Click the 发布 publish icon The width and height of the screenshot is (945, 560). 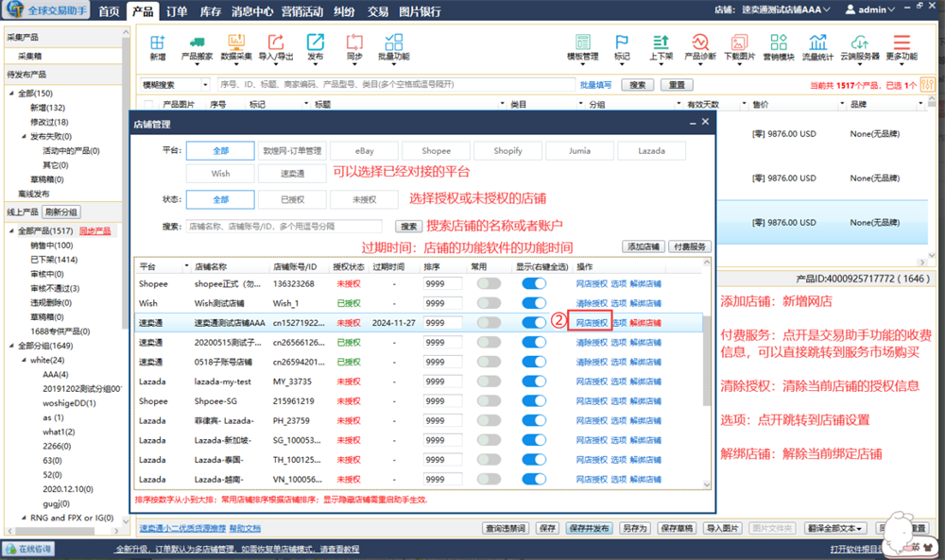tap(316, 42)
